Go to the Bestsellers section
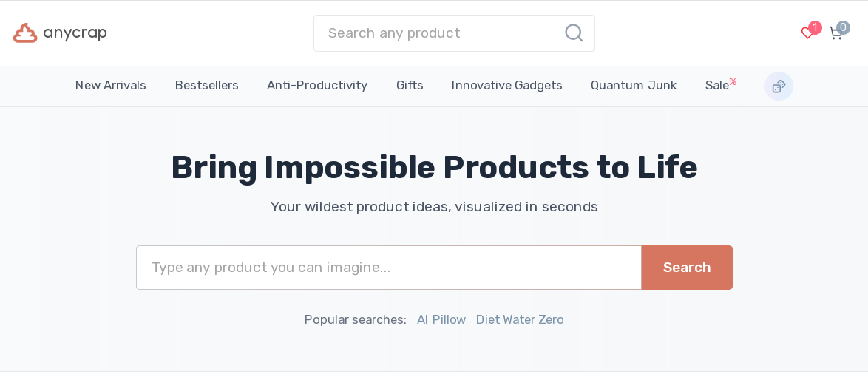The image size is (868, 374). tap(206, 86)
